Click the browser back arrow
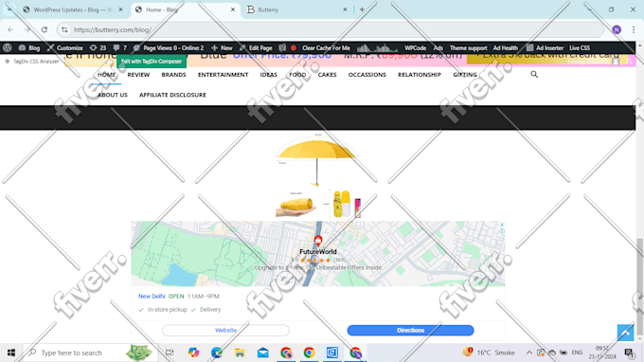This screenshot has width=644, height=362. coord(10,29)
